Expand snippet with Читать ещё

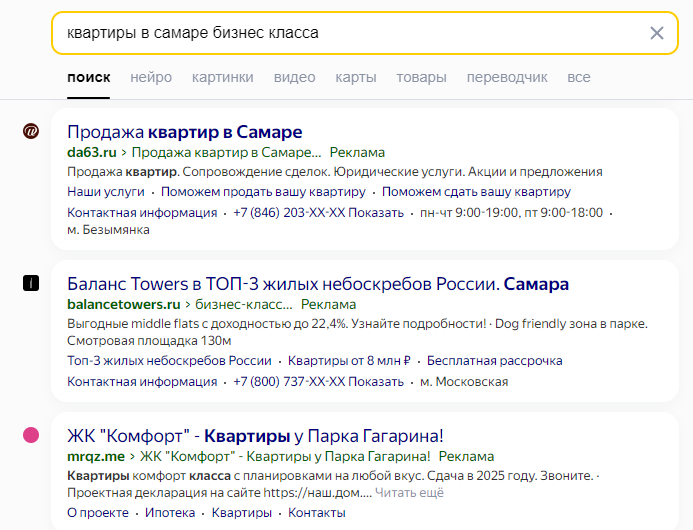[x=409, y=492]
